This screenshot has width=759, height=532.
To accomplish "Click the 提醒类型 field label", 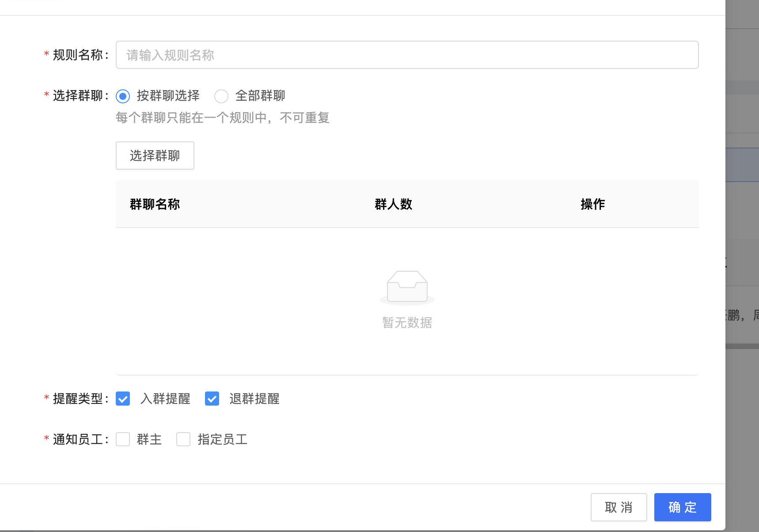I will 78,399.
